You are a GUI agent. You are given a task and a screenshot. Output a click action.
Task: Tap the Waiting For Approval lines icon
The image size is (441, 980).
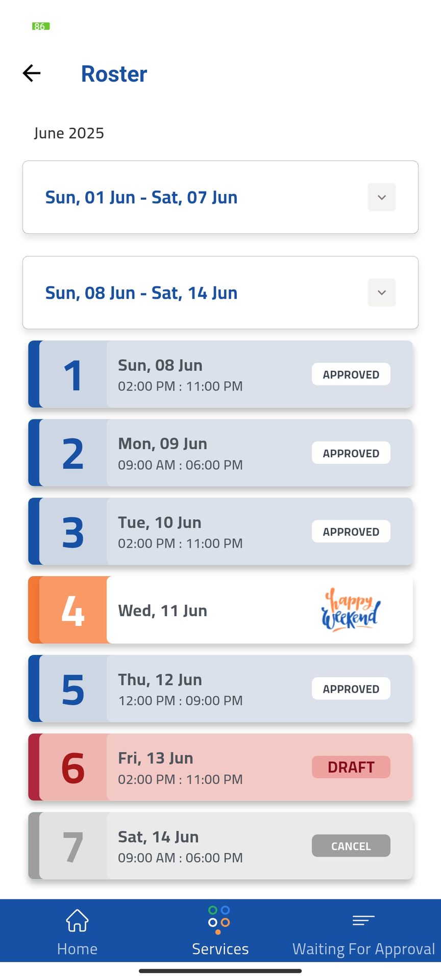(363, 920)
